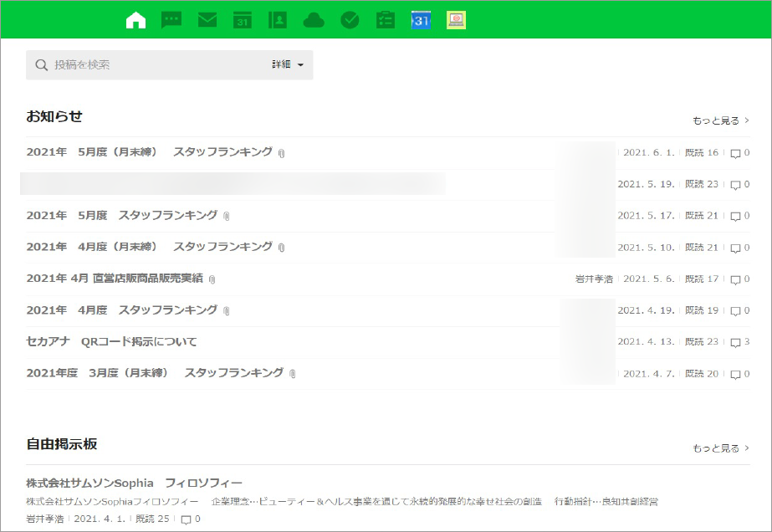Expand the 詳細 search options dropdown
Image resolution: width=772 pixels, height=532 pixels.
[287, 64]
